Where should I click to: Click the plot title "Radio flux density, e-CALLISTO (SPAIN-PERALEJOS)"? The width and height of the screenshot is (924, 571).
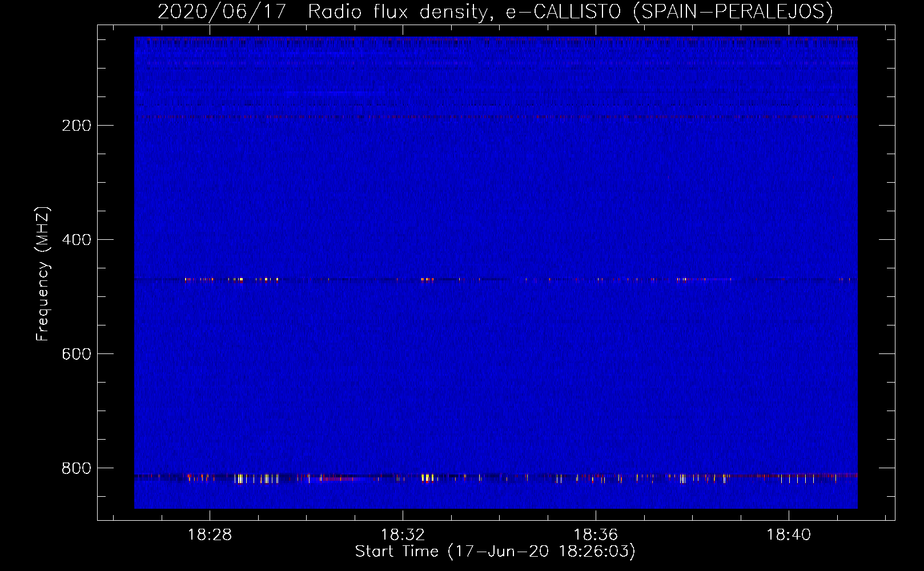(571, 11)
